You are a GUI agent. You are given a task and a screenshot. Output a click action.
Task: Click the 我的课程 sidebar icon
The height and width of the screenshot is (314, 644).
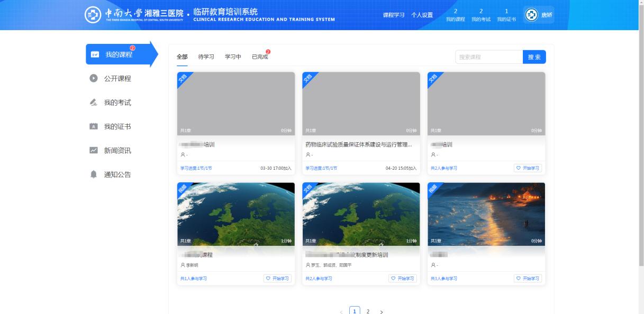tap(95, 54)
